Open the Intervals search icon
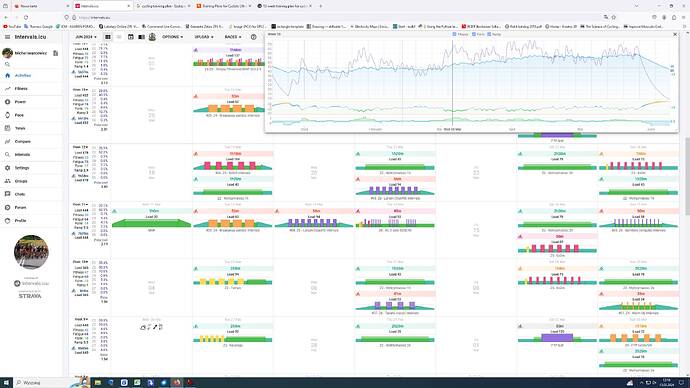 (x=7, y=155)
